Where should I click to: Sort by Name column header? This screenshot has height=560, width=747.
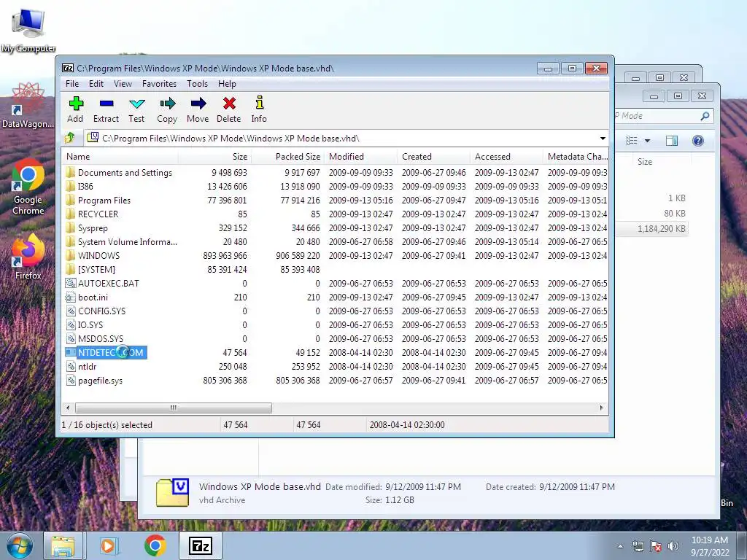tap(121, 157)
